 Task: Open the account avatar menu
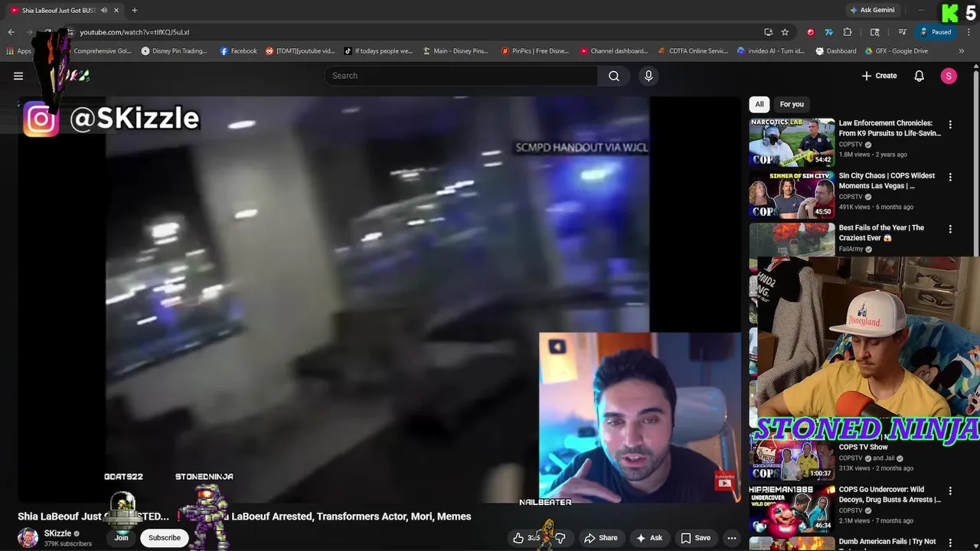pos(949,76)
